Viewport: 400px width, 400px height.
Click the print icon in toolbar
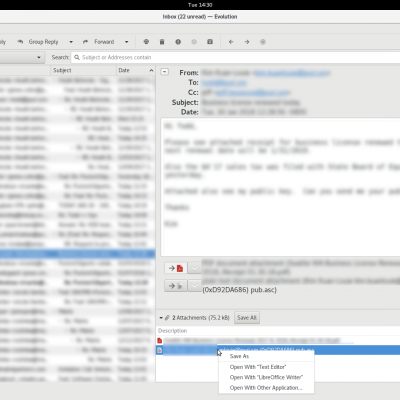(x=146, y=42)
